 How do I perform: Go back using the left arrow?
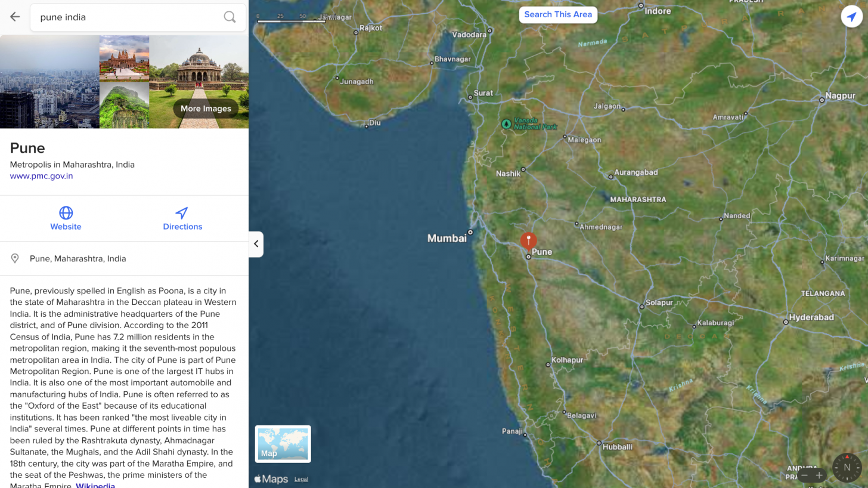click(15, 17)
